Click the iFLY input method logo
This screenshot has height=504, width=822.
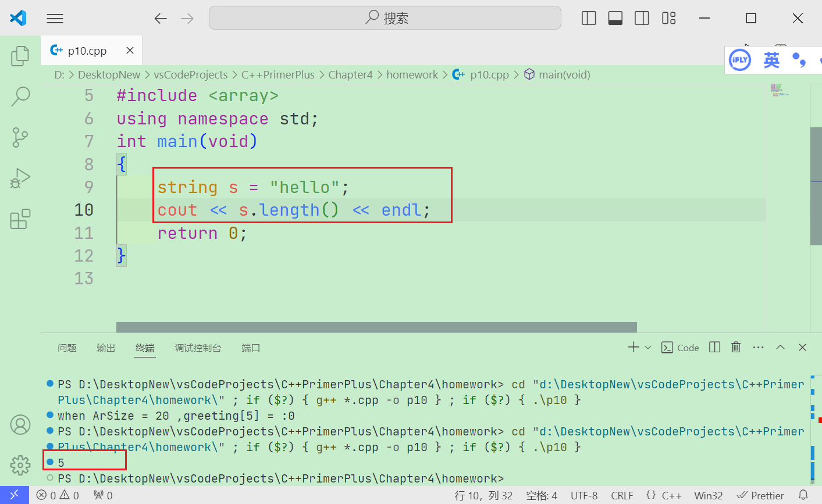click(x=740, y=60)
